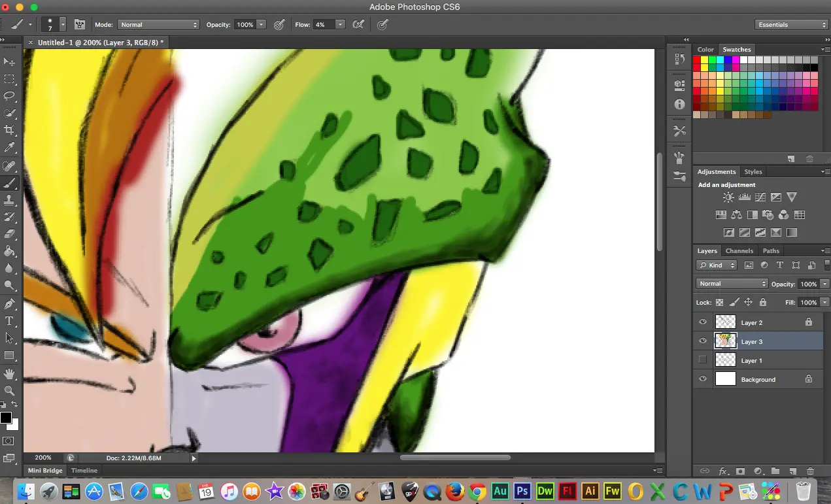Image resolution: width=831 pixels, height=504 pixels.
Task: Select the Crop tool
Action: click(9, 131)
